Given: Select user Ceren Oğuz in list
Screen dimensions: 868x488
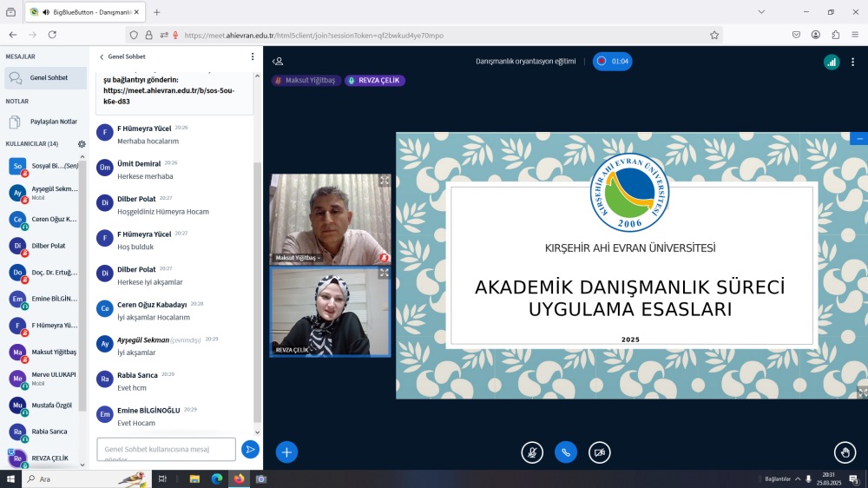Looking at the screenshot, I should [x=43, y=220].
